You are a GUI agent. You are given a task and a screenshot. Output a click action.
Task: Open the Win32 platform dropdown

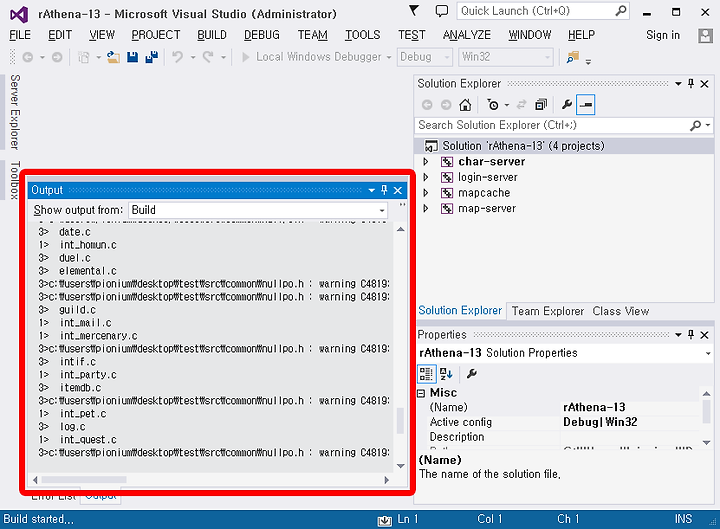point(547,57)
